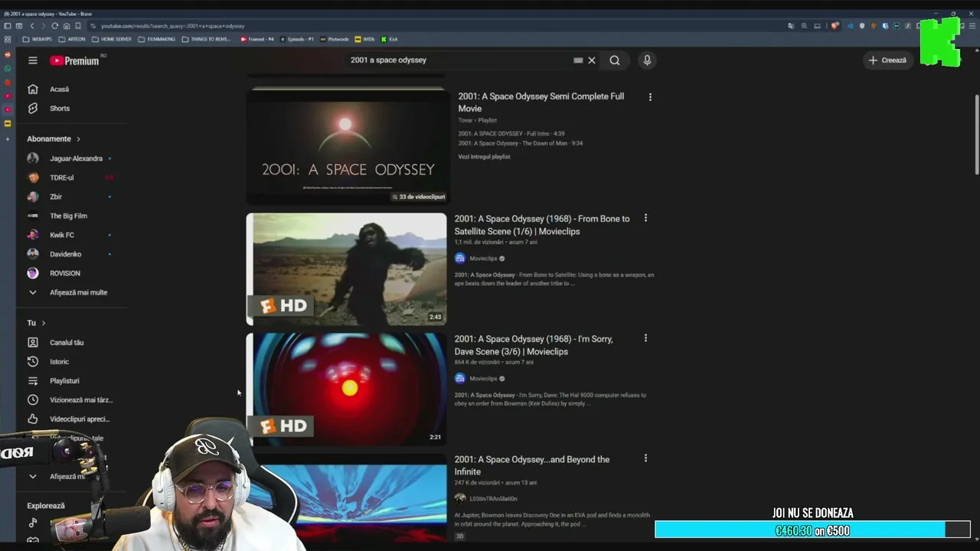Open the YouTube hamburger guide menu

pyautogui.click(x=33, y=60)
